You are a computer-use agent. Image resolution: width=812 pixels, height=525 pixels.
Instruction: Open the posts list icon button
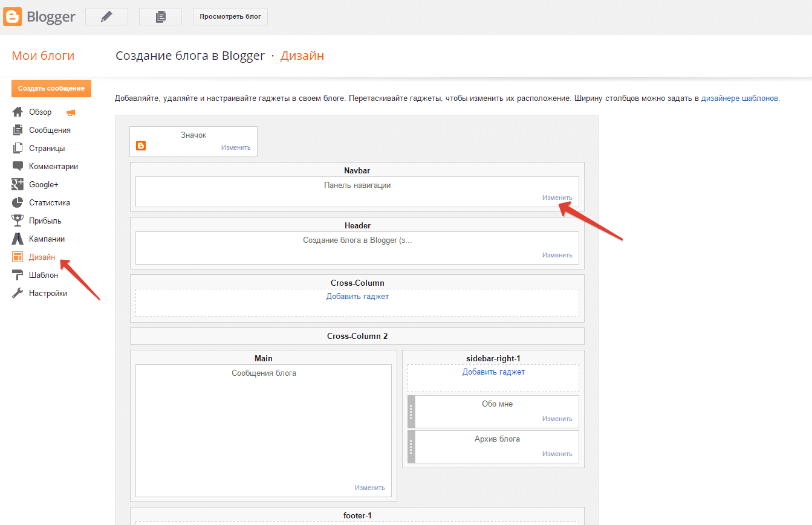(160, 17)
